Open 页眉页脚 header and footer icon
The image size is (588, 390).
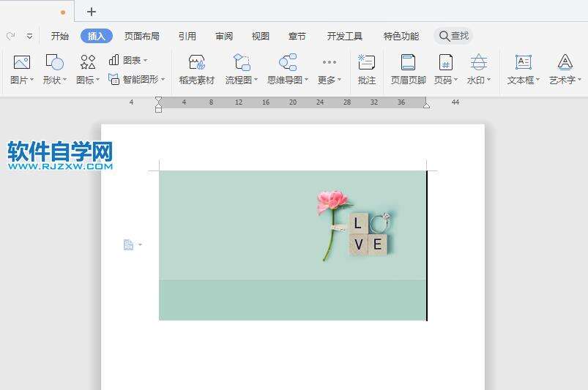[408, 62]
